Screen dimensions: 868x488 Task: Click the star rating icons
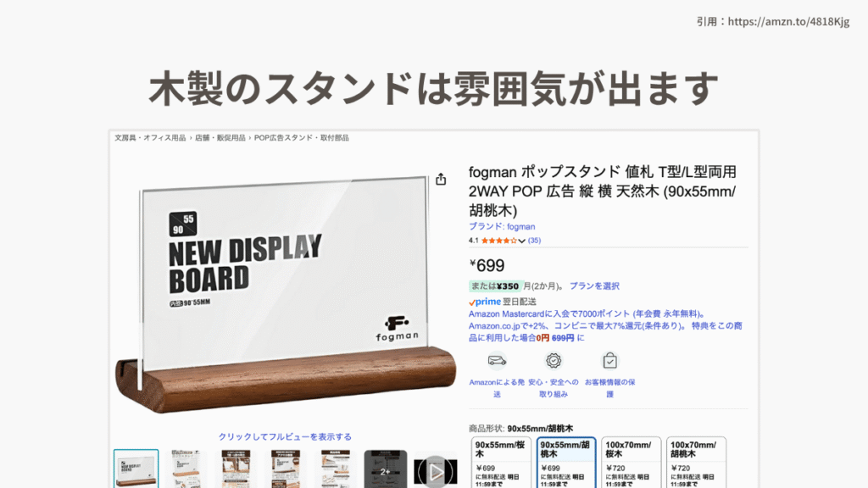(x=498, y=241)
